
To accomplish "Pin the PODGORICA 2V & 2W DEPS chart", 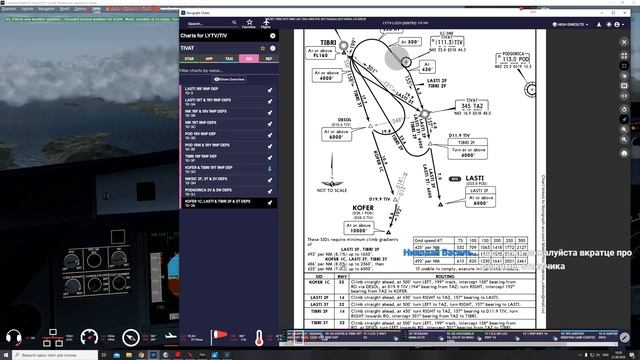I will pyautogui.click(x=270, y=191).
